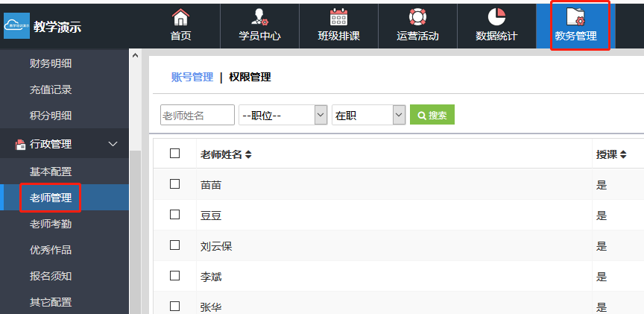Collapse the 行政管理 sidebar section
Image resolution: width=644 pixels, height=314 pixels.
[x=113, y=144]
